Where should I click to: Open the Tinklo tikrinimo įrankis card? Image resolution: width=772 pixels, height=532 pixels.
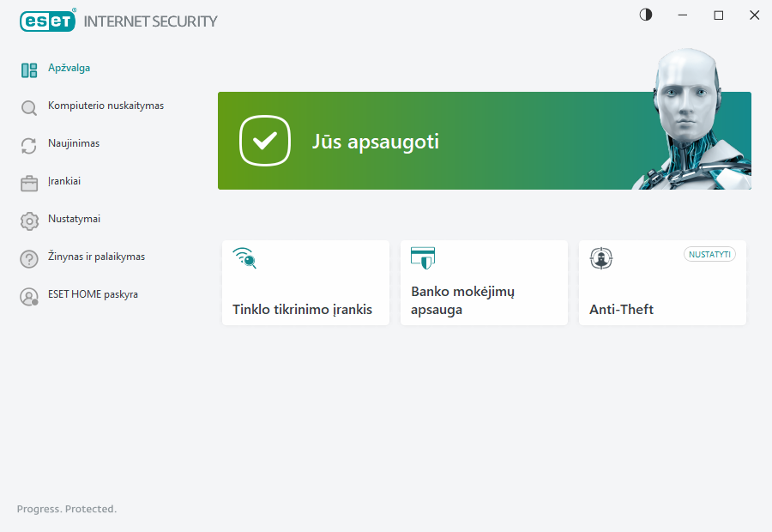point(305,283)
